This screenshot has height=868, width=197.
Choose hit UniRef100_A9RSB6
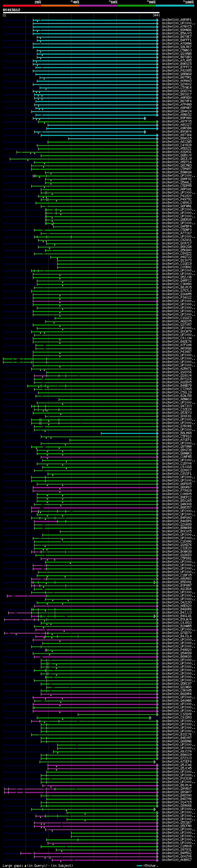click(177, 128)
